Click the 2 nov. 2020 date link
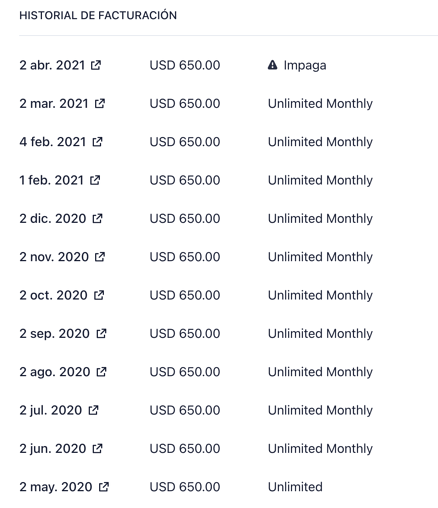This screenshot has width=438, height=508. (54, 257)
